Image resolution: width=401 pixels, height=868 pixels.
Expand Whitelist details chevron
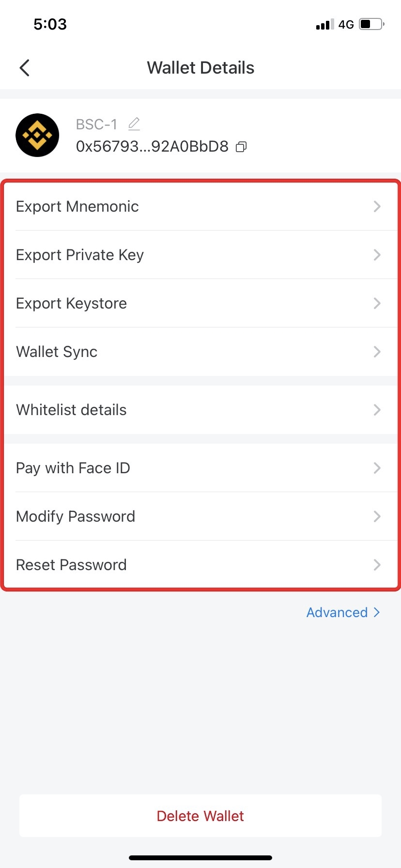click(x=377, y=410)
